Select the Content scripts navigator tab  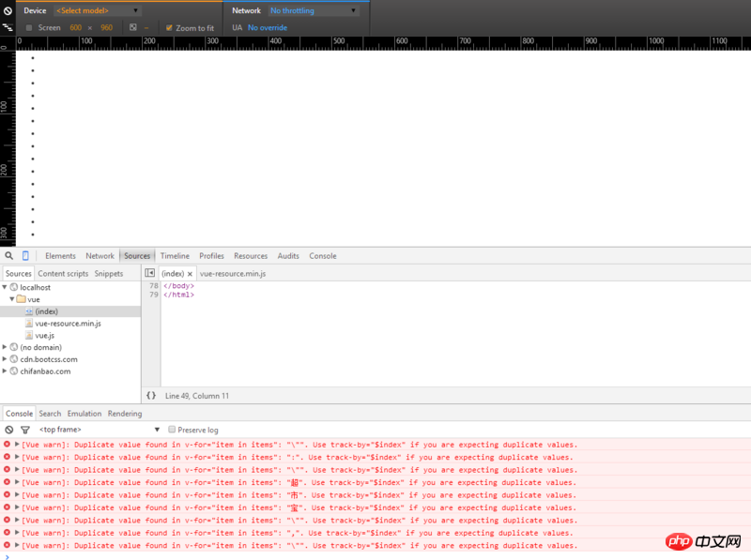coord(63,273)
